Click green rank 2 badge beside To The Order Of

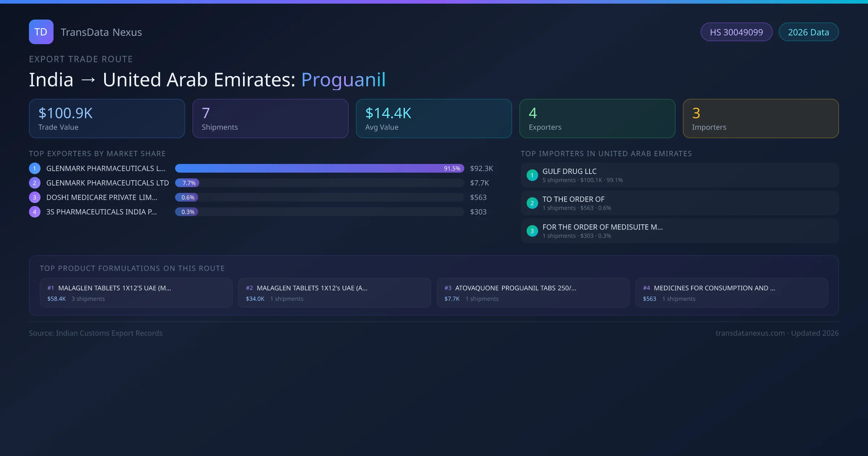coord(532,203)
